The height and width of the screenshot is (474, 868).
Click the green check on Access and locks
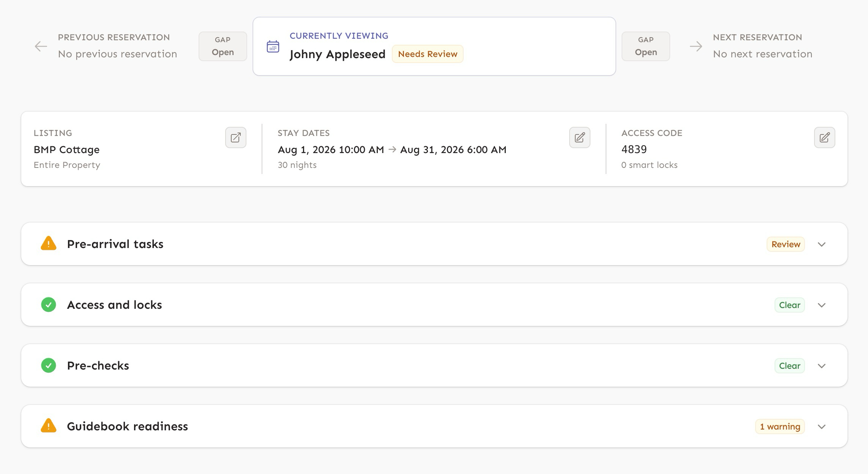pyautogui.click(x=49, y=305)
